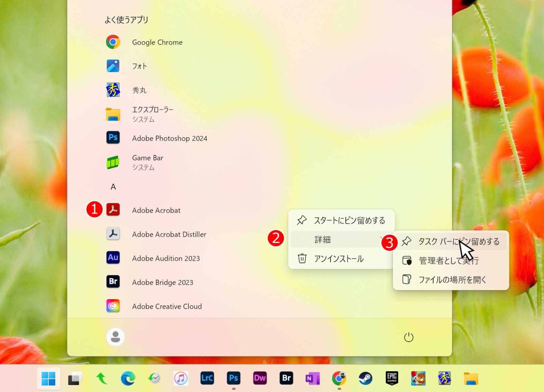Viewport: 544px width, 392px height.
Task: Launch Adobe Acrobat Distiller
Action: [169, 234]
